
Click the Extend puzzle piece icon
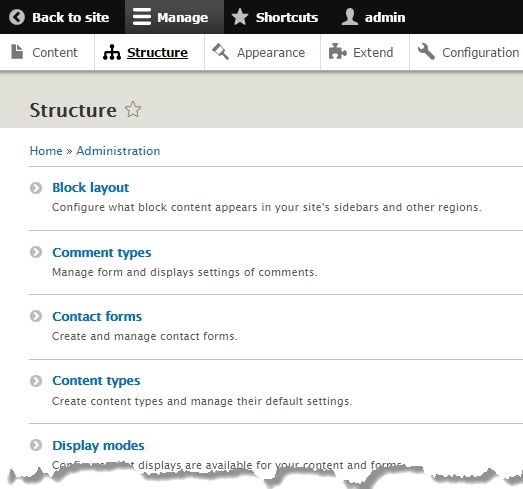[x=338, y=52]
